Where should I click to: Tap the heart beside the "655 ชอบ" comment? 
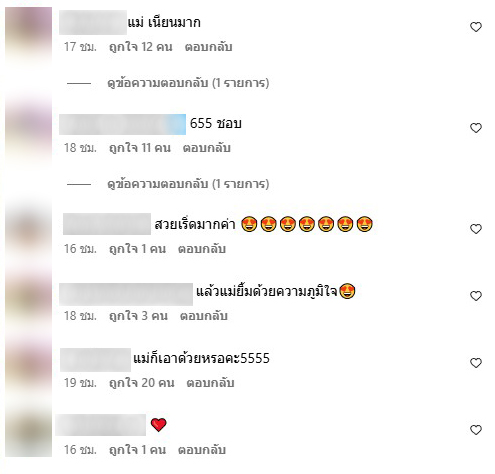[x=476, y=128]
